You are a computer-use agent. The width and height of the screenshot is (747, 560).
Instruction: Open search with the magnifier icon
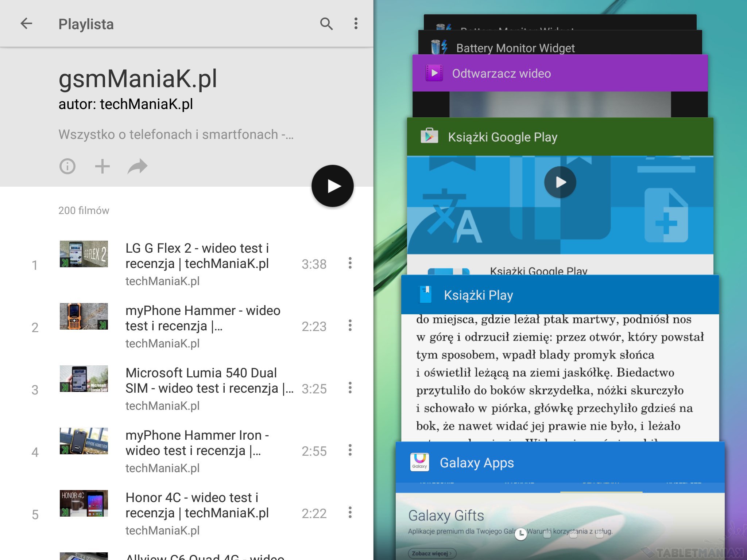326,24
